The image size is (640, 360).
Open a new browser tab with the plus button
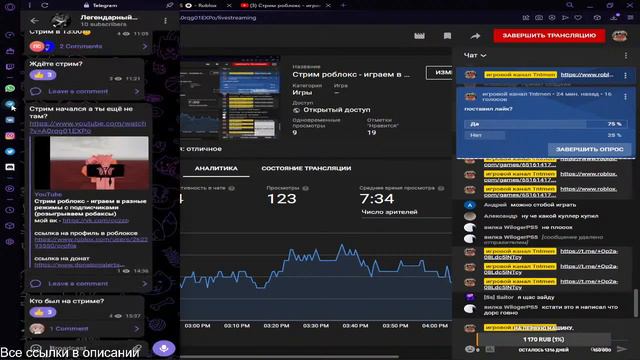[x=343, y=5]
